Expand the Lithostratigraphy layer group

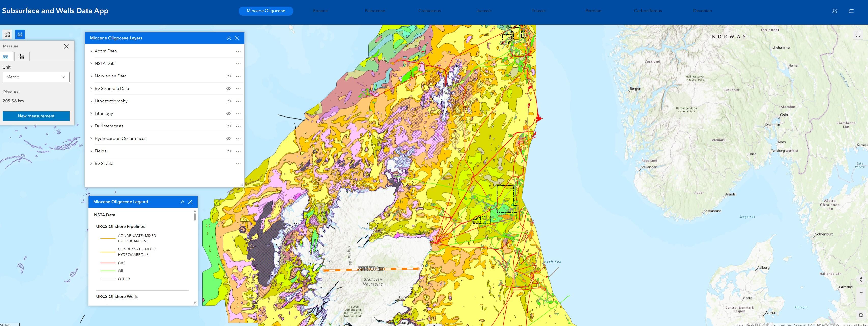point(91,101)
